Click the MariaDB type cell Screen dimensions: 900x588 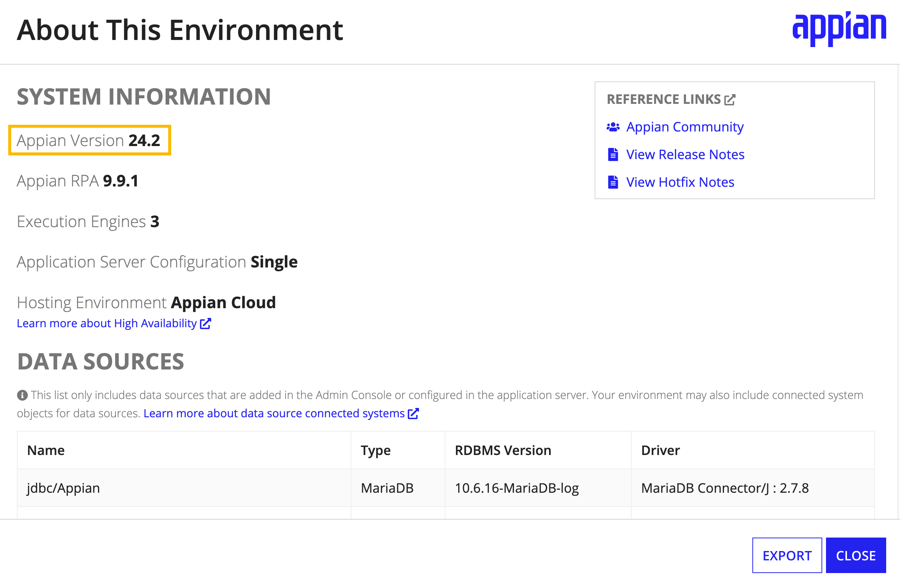pos(398,488)
